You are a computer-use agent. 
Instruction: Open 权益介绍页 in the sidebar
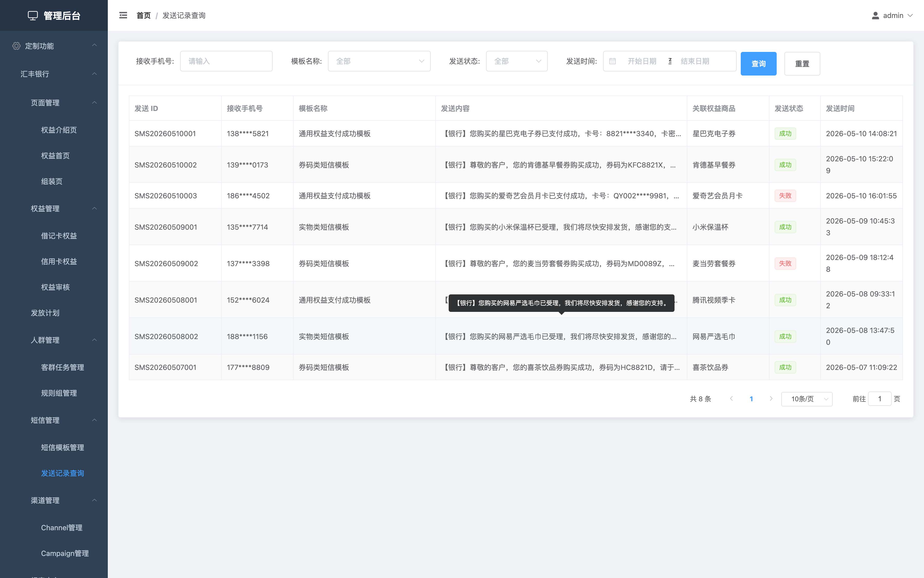[x=59, y=130]
